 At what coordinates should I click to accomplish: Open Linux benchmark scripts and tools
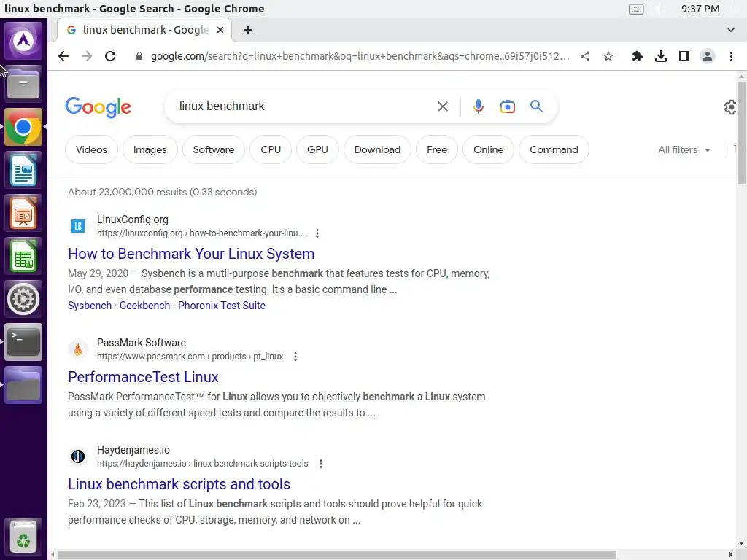coord(179,484)
